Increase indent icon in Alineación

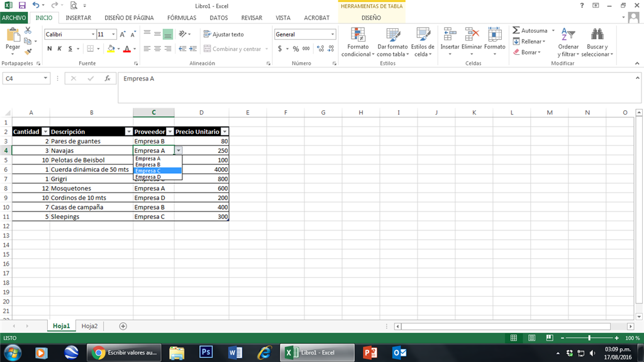pos(193,48)
